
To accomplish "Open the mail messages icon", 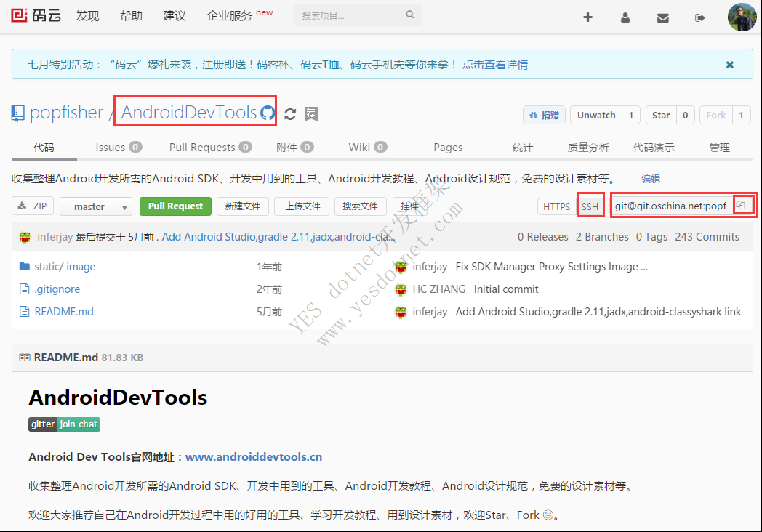I will 663,18.
